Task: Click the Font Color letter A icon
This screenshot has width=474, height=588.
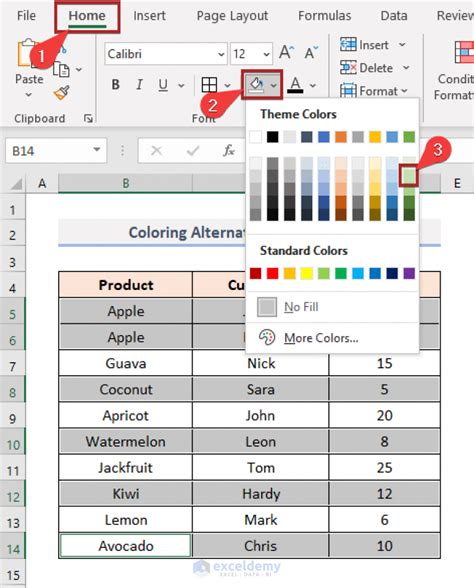Action: coord(296,85)
